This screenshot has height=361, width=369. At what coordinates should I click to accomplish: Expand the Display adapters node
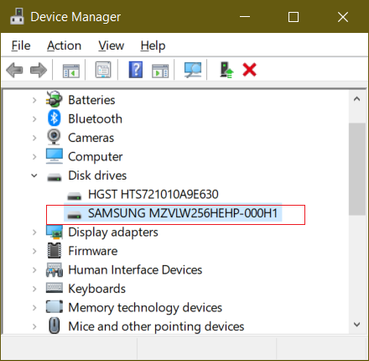pyautogui.click(x=34, y=232)
